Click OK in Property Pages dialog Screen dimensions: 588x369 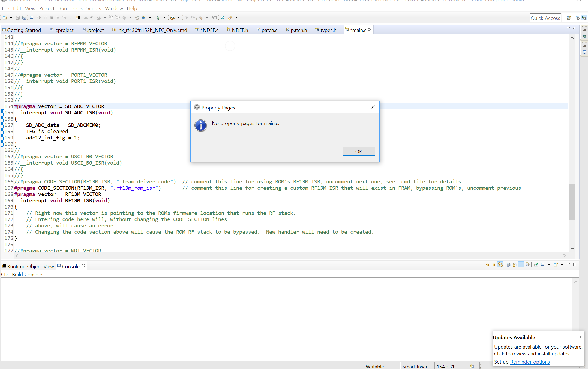click(x=359, y=151)
